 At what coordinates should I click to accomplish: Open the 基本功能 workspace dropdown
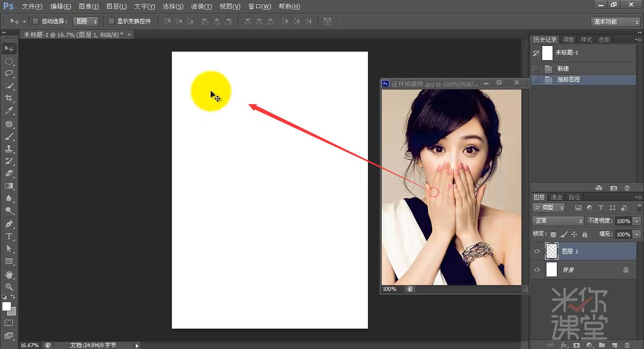tap(616, 22)
